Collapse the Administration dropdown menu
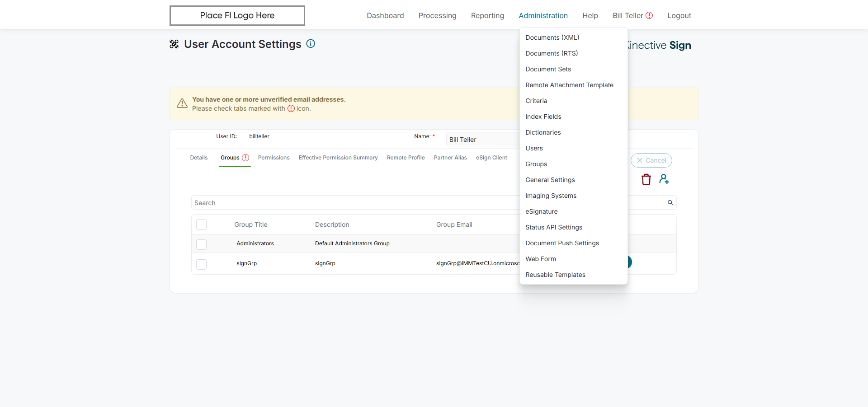The height and width of the screenshot is (407, 868). click(543, 15)
